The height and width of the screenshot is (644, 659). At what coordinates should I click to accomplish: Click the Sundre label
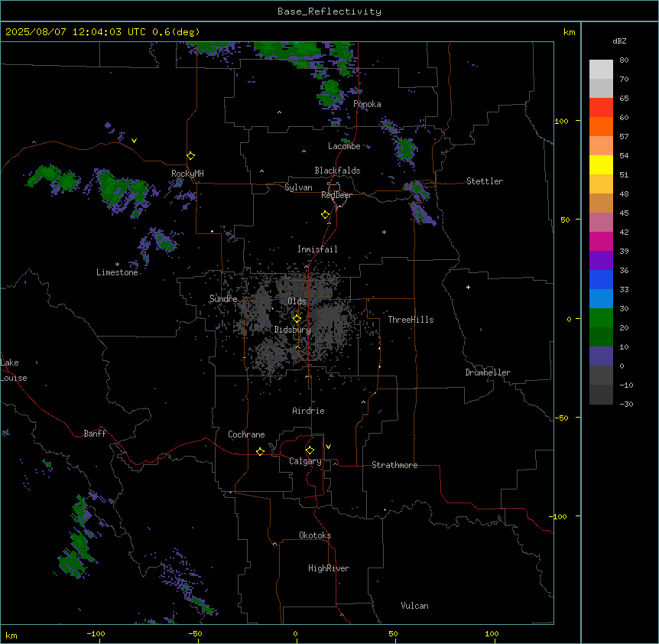[223, 299]
